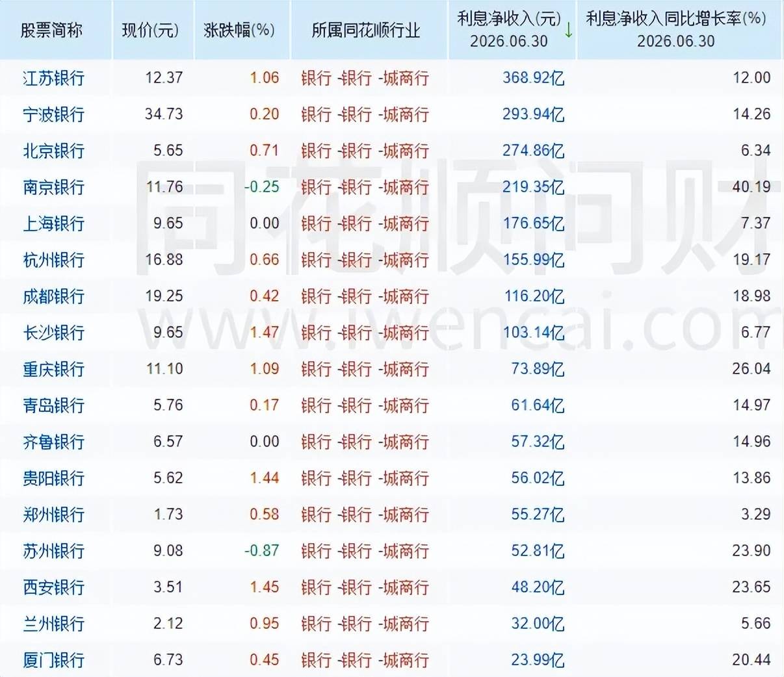This screenshot has height=677, width=784.
Task: Click 厦门银行's net interest income 23.99亿
Action: [x=538, y=660]
